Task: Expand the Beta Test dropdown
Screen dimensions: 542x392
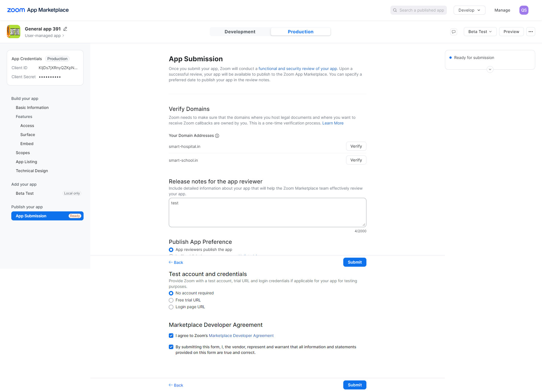Action: click(x=480, y=32)
